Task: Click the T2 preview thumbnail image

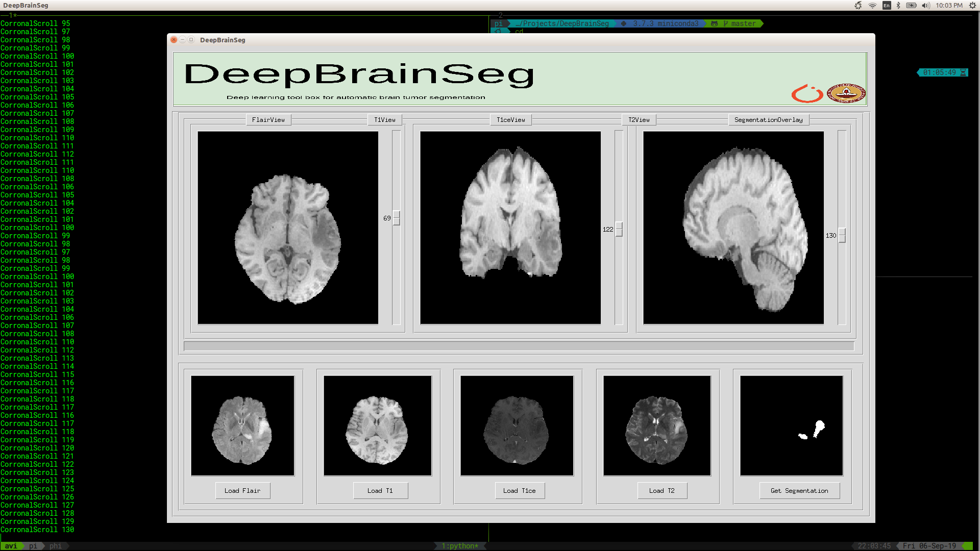Action: pyautogui.click(x=657, y=426)
